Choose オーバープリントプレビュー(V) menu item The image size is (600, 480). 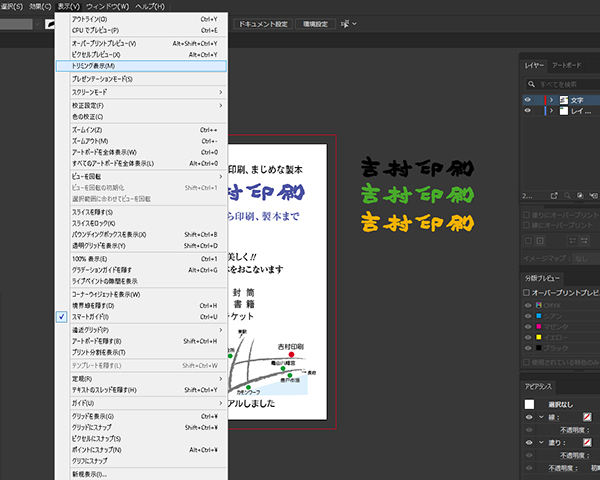(x=141, y=44)
